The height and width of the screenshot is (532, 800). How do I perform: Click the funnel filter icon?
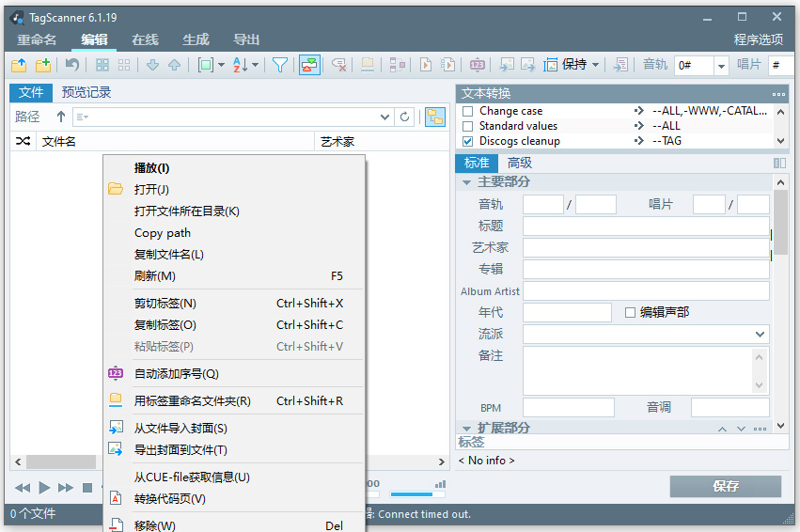coord(280,65)
